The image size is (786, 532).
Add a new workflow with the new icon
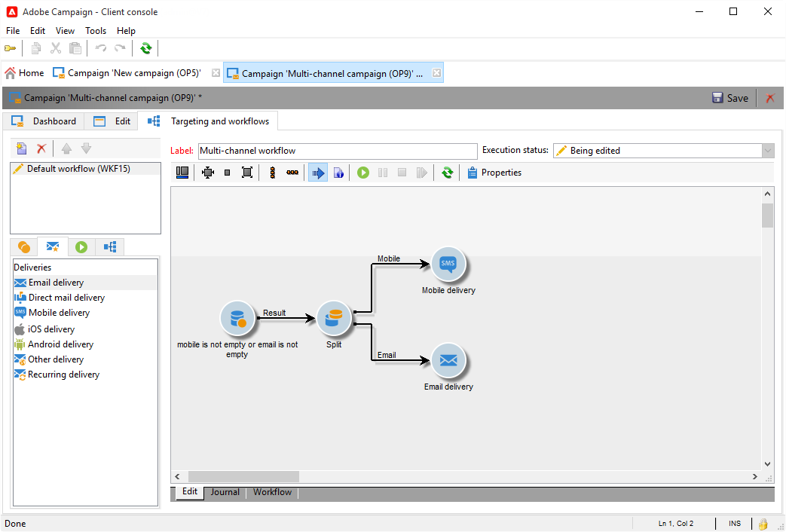tap(22, 148)
